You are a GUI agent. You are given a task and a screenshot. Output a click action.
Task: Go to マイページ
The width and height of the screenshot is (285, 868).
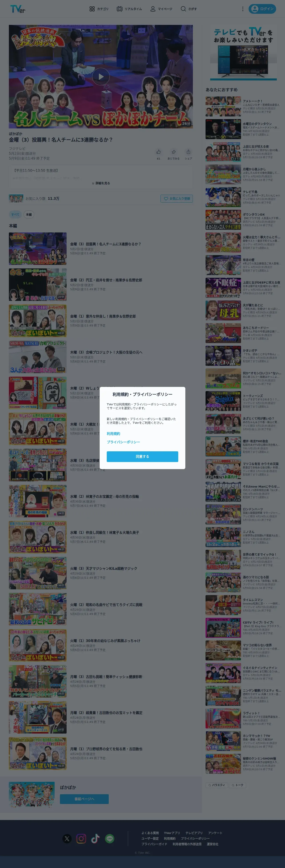point(161,9)
